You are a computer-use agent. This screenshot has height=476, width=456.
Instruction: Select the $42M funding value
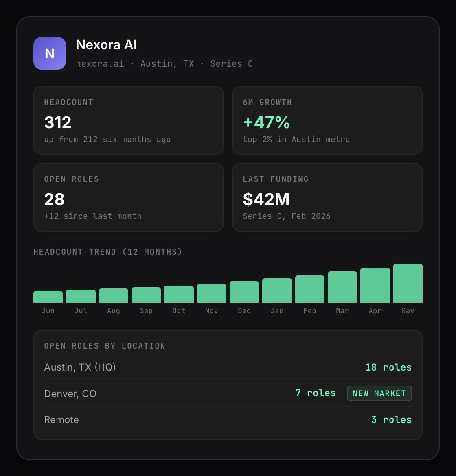(x=266, y=199)
